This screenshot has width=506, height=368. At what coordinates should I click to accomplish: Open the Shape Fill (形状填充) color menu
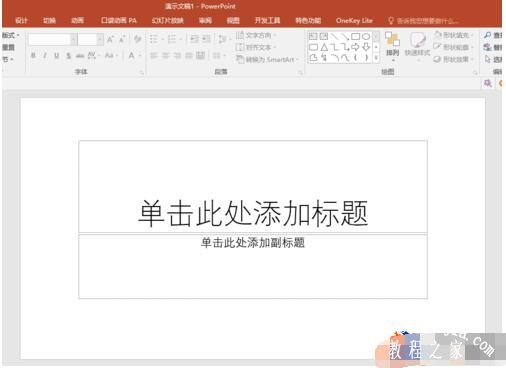[x=454, y=35]
